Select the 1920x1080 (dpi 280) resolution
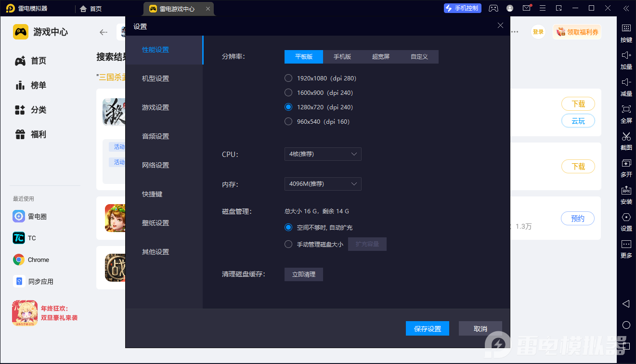Image resolution: width=636 pixels, height=364 pixels. click(x=288, y=78)
